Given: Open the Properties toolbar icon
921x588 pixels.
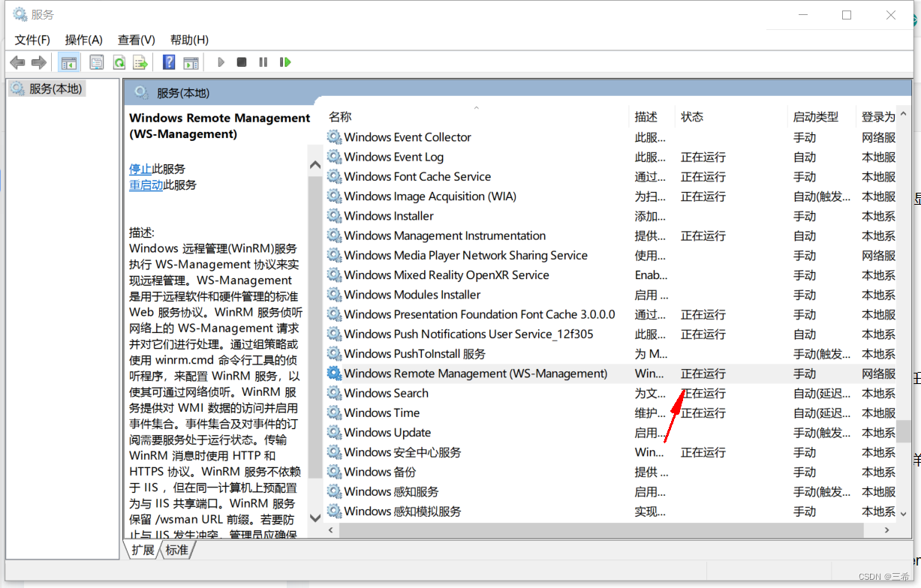Looking at the screenshot, I should 97,62.
